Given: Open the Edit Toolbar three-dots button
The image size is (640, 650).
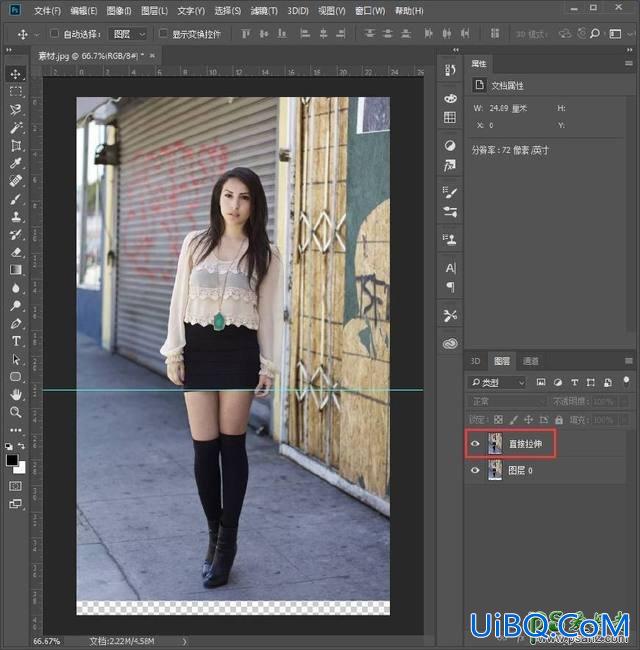Looking at the screenshot, I should pyautogui.click(x=16, y=430).
